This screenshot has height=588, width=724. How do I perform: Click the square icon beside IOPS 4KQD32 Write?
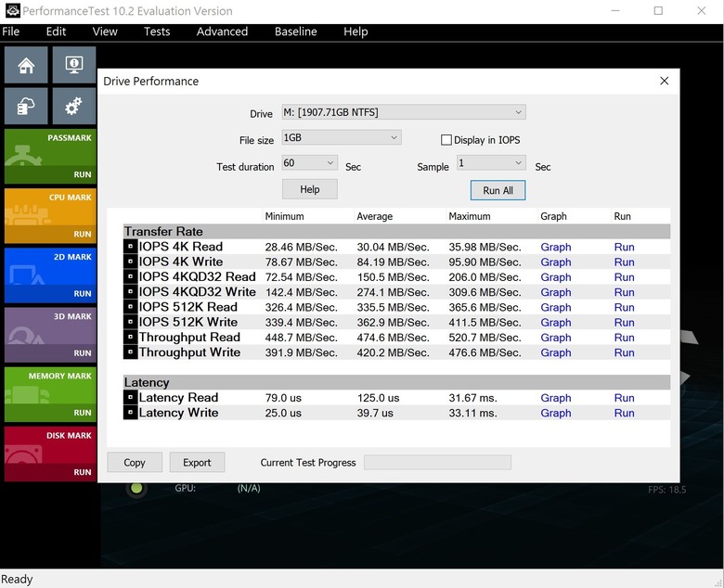coord(130,292)
